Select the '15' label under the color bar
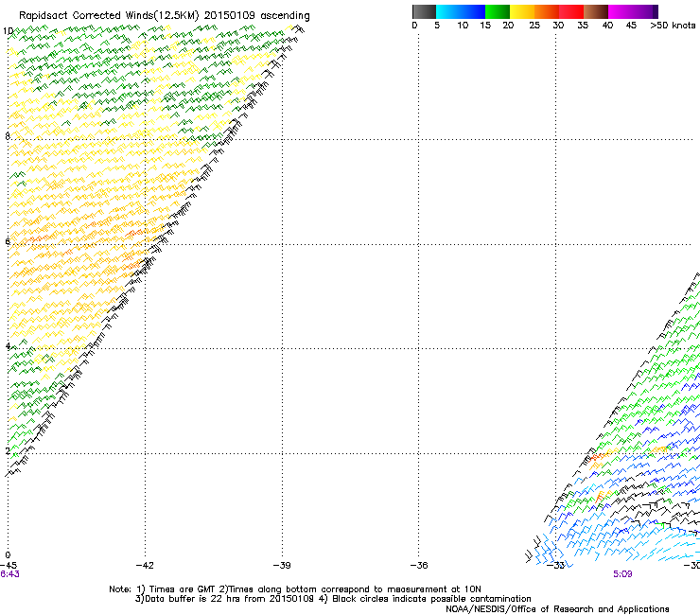 click(x=485, y=26)
